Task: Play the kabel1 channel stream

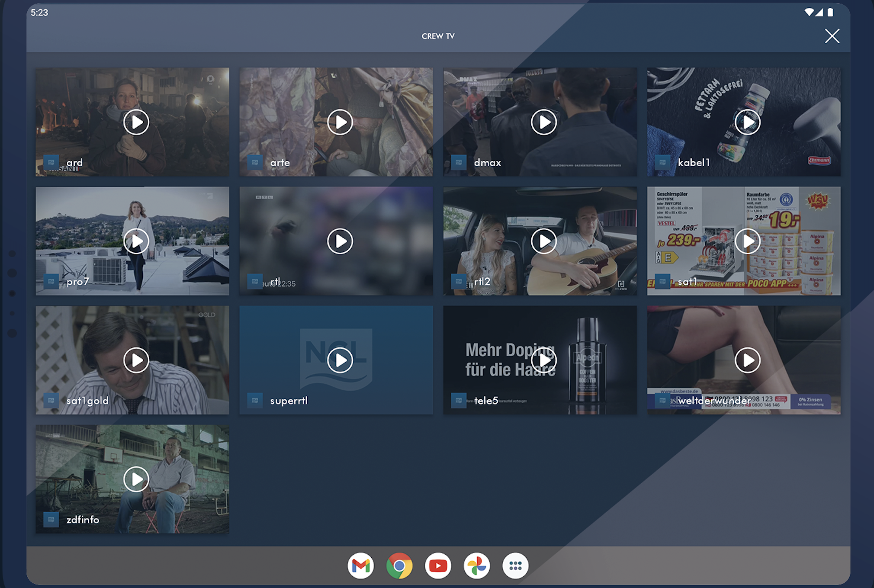Action: coord(748,122)
